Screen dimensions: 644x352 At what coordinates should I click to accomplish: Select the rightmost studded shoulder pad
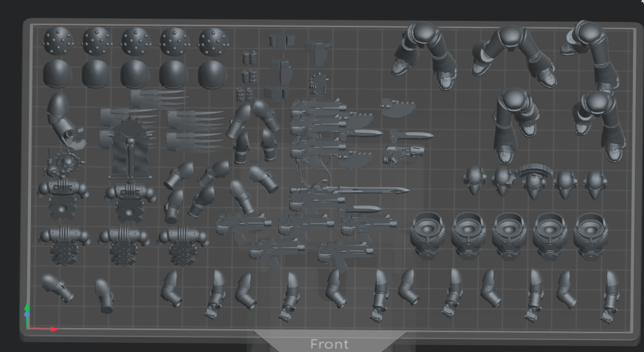[214, 41]
